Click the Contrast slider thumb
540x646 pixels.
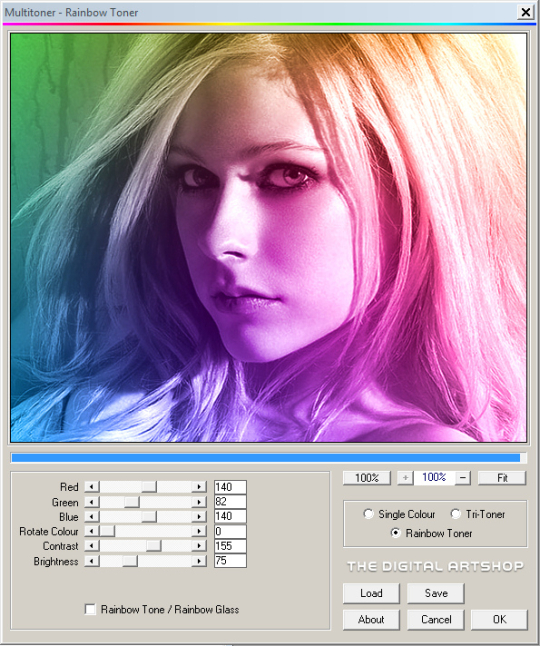pyautogui.click(x=154, y=546)
